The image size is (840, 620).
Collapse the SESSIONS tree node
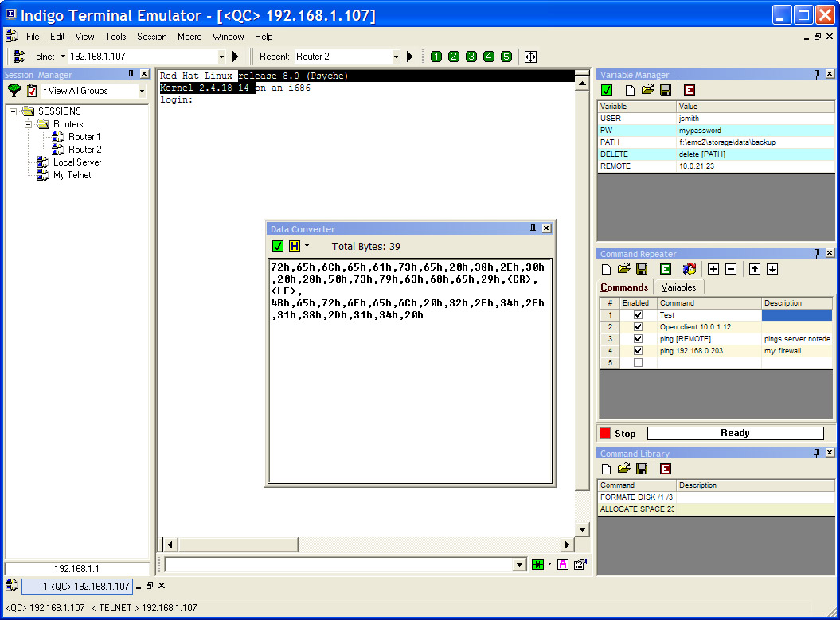point(14,111)
